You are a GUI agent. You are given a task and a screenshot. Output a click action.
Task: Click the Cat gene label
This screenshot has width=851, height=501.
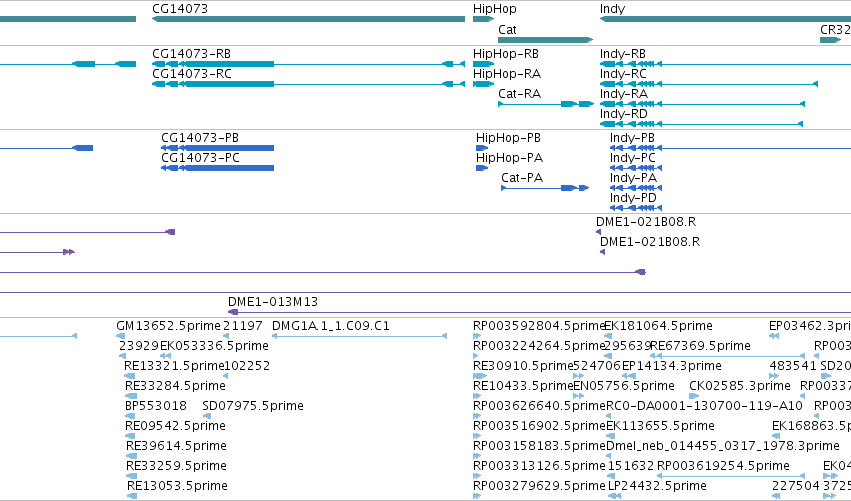tap(507, 30)
